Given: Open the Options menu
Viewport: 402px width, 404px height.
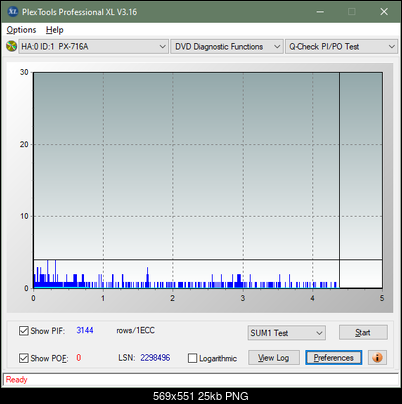Looking at the screenshot, I should pyautogui.click(x=21, y=30).
